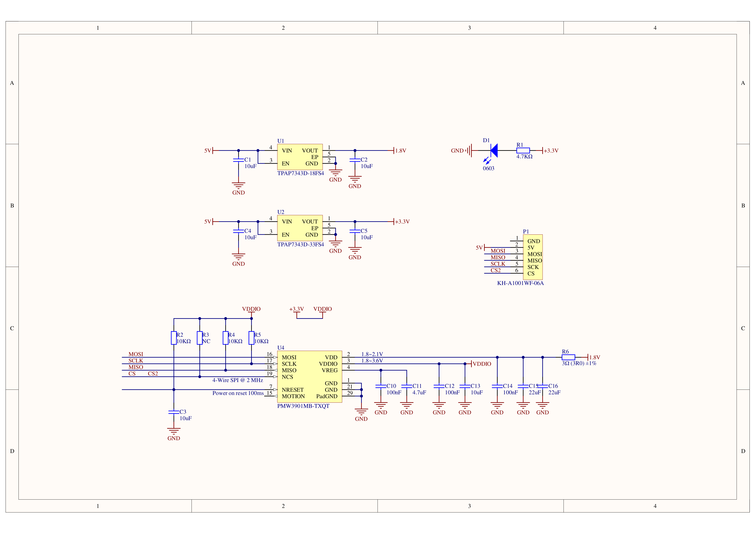
Task: Click the 1.8~3.6V annotation on VDDIO
Action: (x=372, y=361)
